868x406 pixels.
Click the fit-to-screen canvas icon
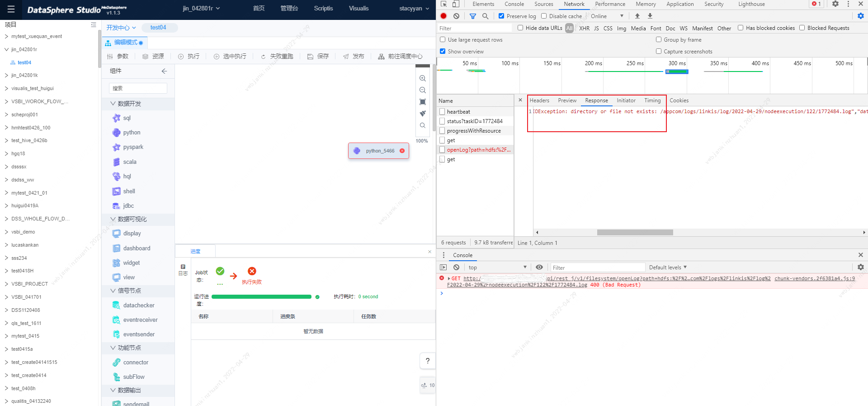pos(423,102)
